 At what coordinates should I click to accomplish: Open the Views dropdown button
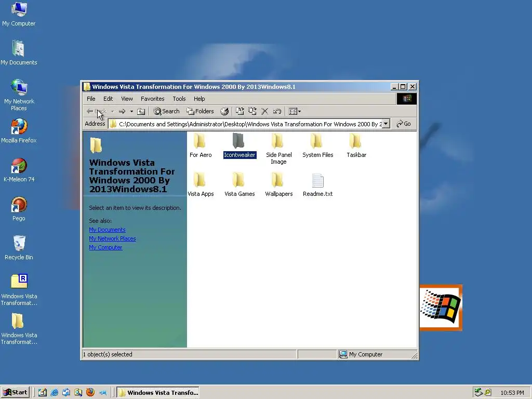(x=295, y=111)
